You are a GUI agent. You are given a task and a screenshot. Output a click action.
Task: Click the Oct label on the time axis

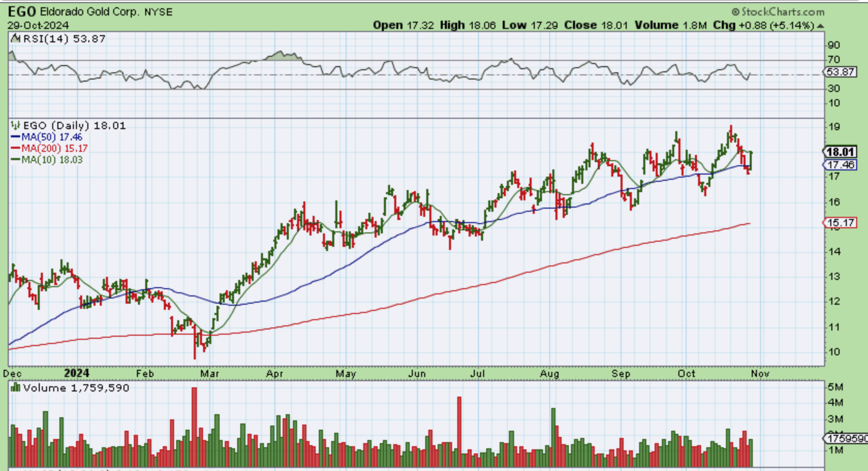[687, 373]
